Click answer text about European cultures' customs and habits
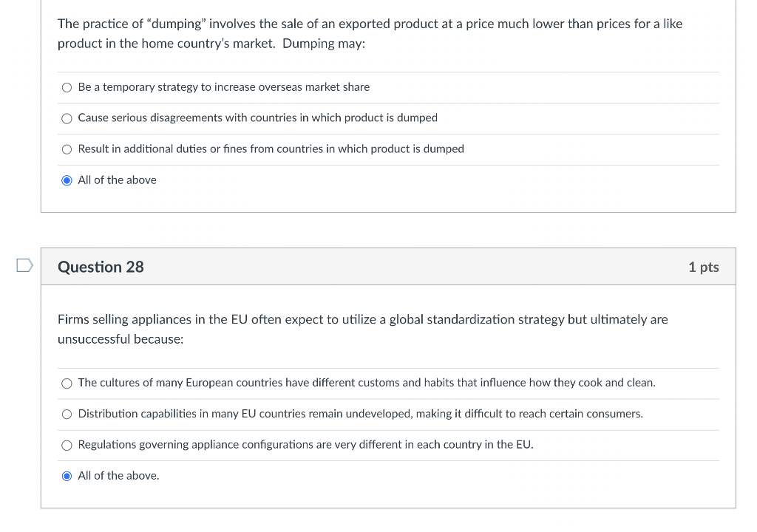Screen dimensions: 757x532 pyautogui.click(x=366, y=383)
